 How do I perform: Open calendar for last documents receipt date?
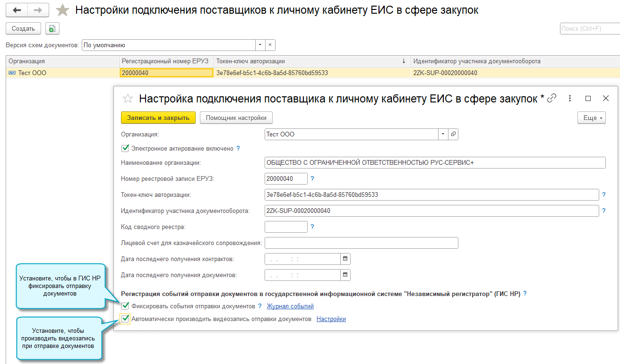tap(345, 275)
